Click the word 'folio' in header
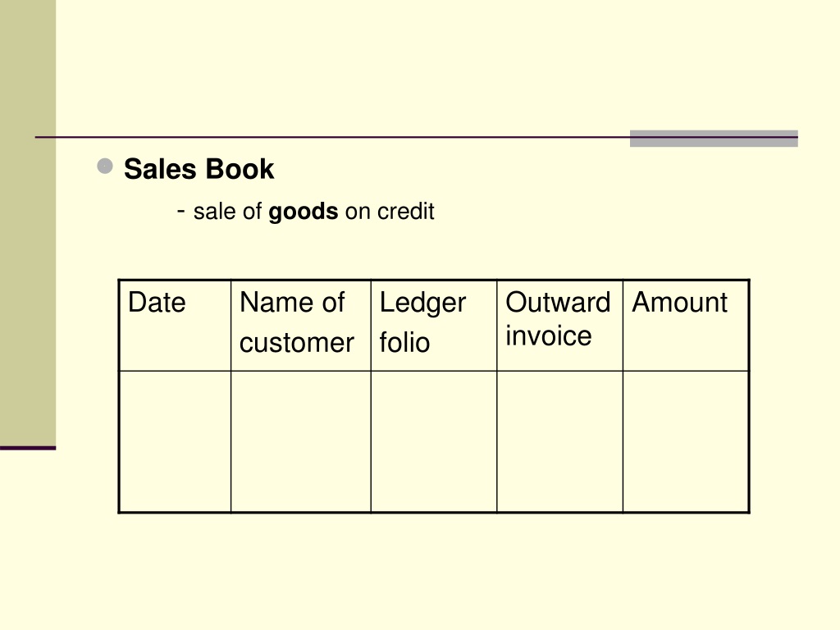This screenshot has height=630, width=840. (404, 342)
